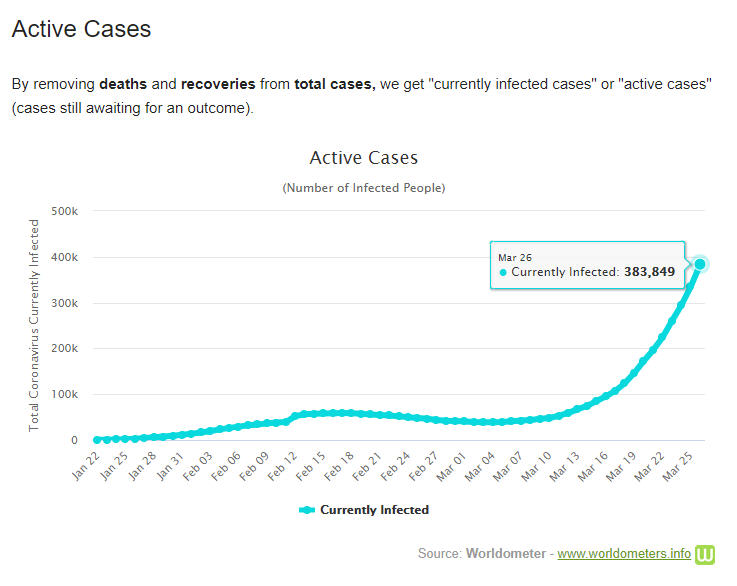Click the cyan line marker in the legend
Viewport: 737px width, 586px height.
pos(307,510)
